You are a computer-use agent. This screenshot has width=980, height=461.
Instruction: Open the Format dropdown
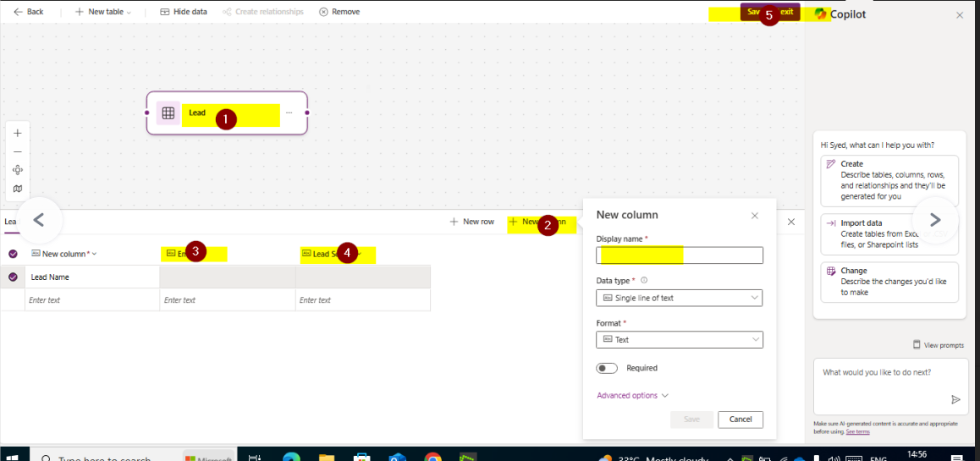pos(680,340)
